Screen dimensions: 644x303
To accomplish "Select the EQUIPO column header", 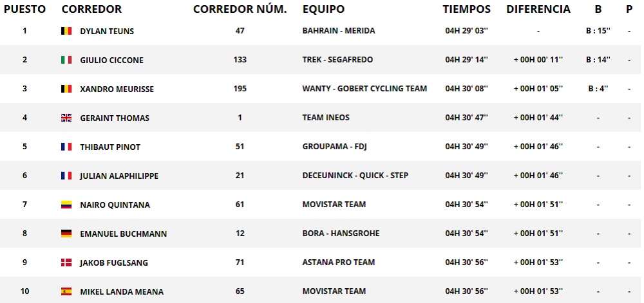I will coord(323,10).
